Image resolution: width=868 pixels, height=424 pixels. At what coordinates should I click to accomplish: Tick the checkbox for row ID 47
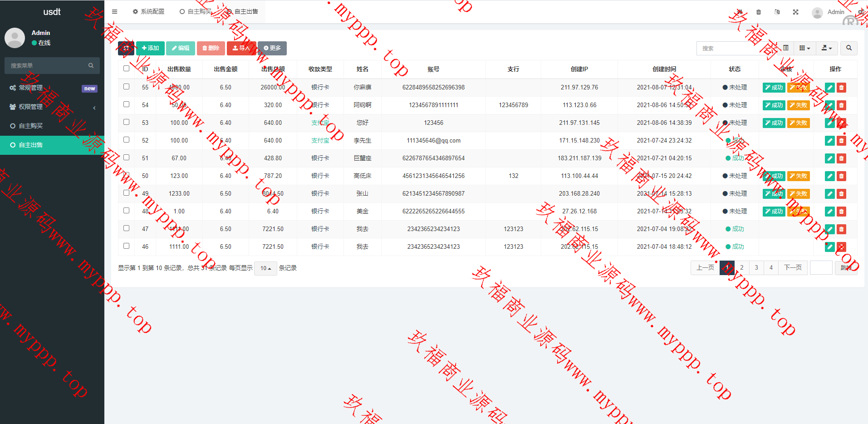point(126,228)
